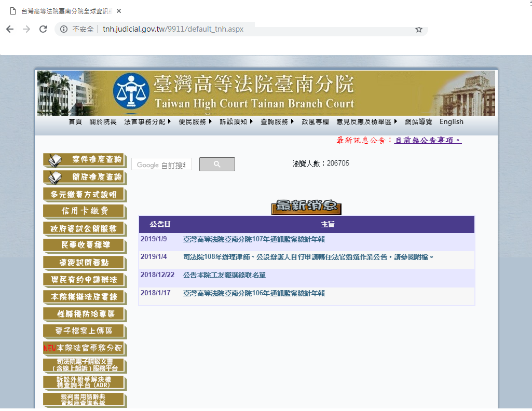Screen dimensions: 532x411
Task: Click the Google search magnifier button
Action: click(217, 164)
